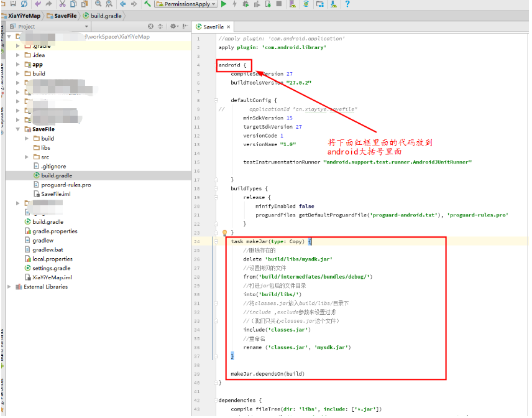The width and height of the screenshot is (532, 418).
Task: Expand the External Libraries node
Action: pyautogui.click(x=9, y=287)
